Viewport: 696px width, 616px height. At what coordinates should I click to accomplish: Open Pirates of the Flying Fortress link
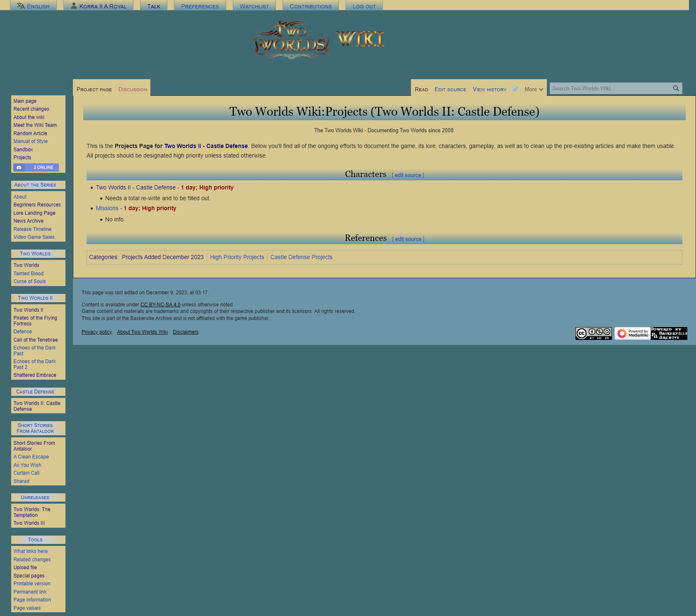tap(35, 321)
